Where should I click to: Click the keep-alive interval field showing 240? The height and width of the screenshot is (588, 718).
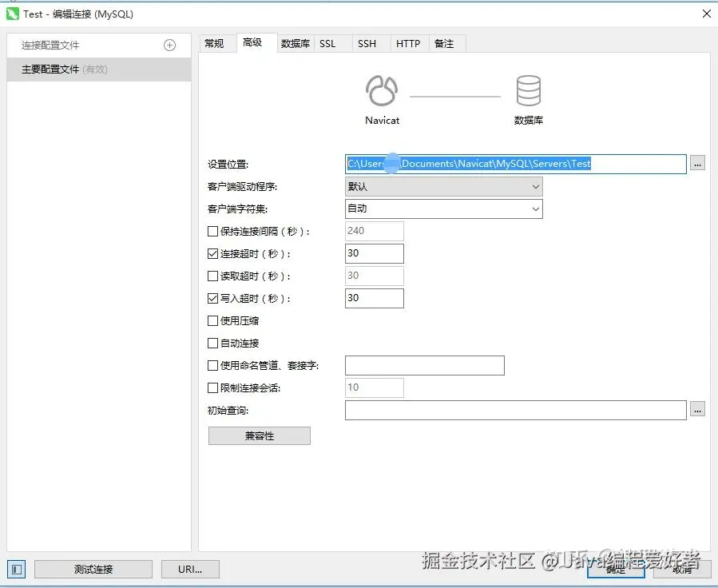coord(374,231)
